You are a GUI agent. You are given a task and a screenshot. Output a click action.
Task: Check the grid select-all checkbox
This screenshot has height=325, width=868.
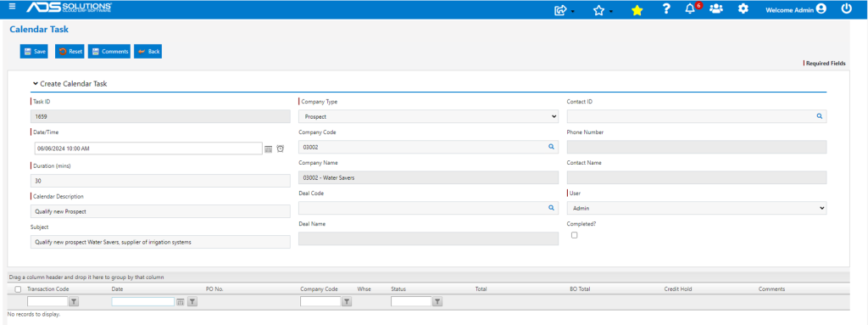[19, 289]
